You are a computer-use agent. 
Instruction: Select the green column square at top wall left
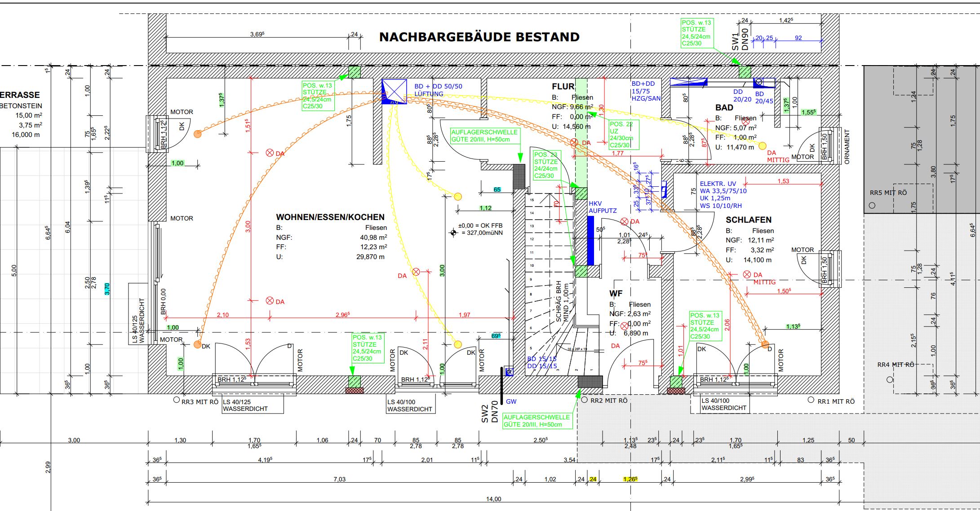[x=355, y=72]
